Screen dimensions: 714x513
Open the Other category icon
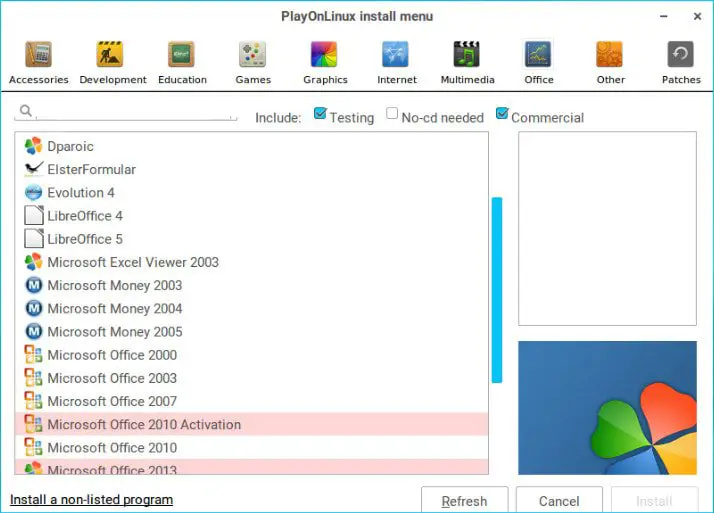pos(609,54)
